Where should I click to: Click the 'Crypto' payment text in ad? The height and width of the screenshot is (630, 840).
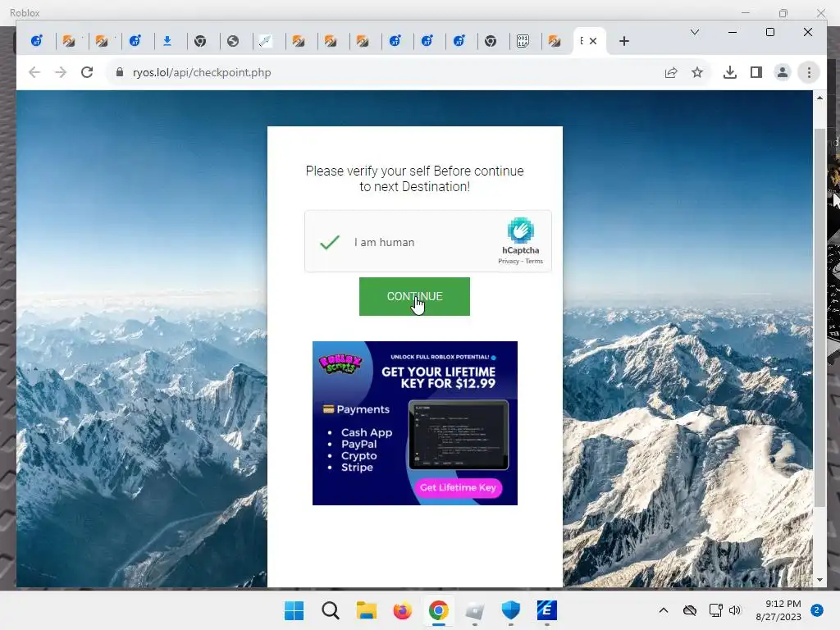359,456
